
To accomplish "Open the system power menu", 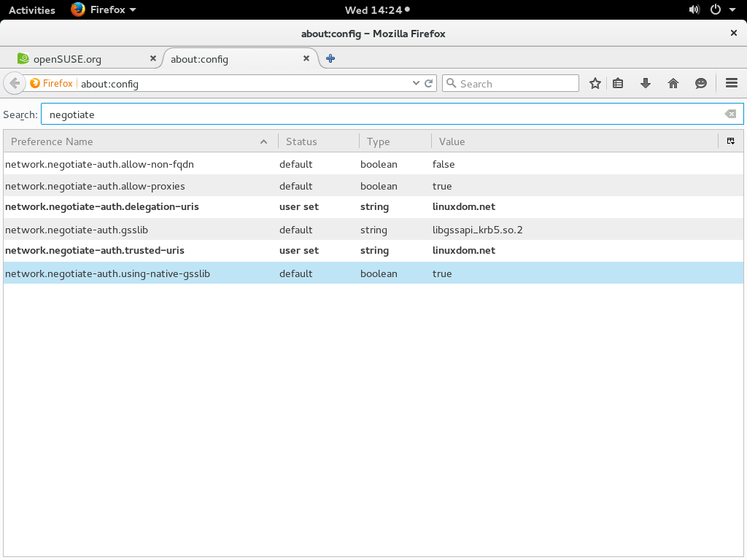I will point(715,9).
